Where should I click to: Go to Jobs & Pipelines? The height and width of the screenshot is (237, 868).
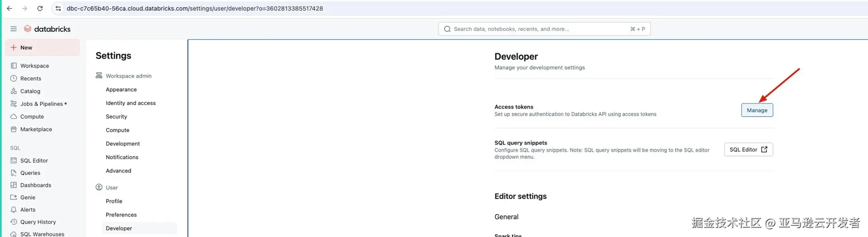tap(41, 104)
